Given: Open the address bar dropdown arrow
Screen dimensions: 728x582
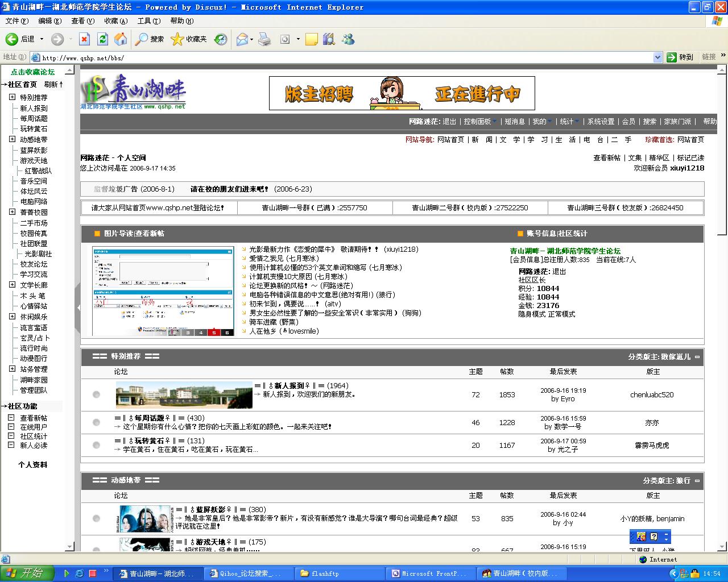Looking at the screenshot, I should (657, 57).
